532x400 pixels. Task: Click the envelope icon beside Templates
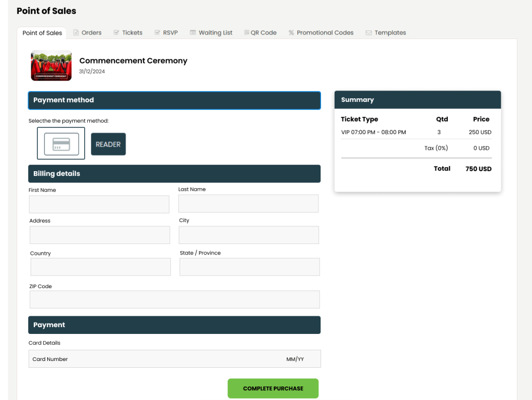coord(368,32)
